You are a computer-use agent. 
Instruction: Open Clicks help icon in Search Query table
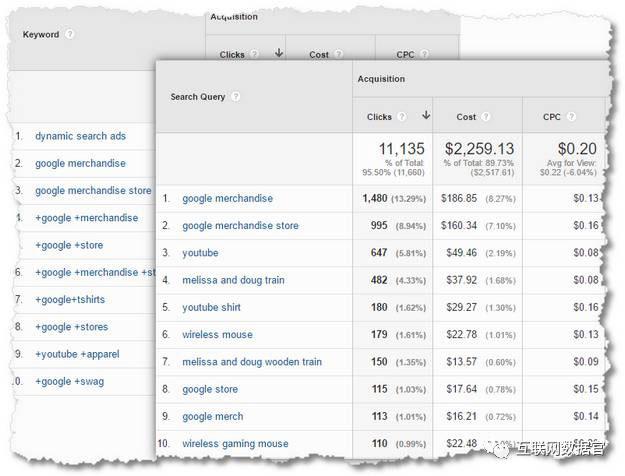point(401,117)
